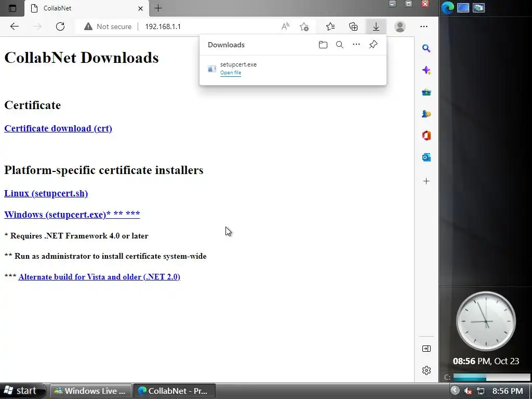Open Edge Settings and more menu
The height and width of the screenshot is (399, 532).
click(424, 26)
